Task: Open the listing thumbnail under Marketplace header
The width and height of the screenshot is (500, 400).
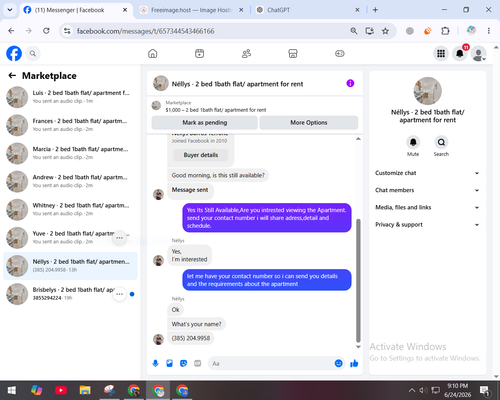Action: tap(156, 106)
